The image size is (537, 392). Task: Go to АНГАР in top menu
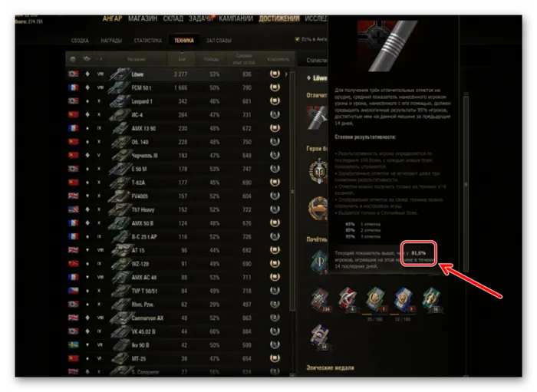(x=112, y=18)
